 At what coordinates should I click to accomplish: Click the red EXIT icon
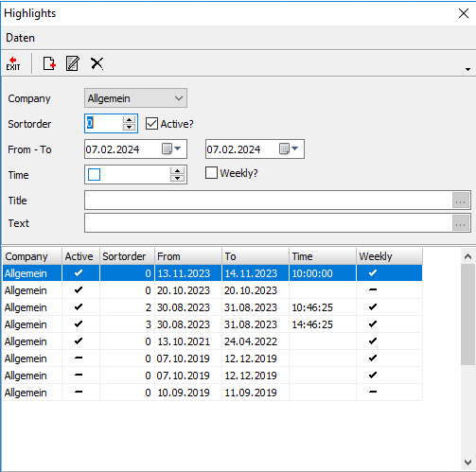pos(13,63)
